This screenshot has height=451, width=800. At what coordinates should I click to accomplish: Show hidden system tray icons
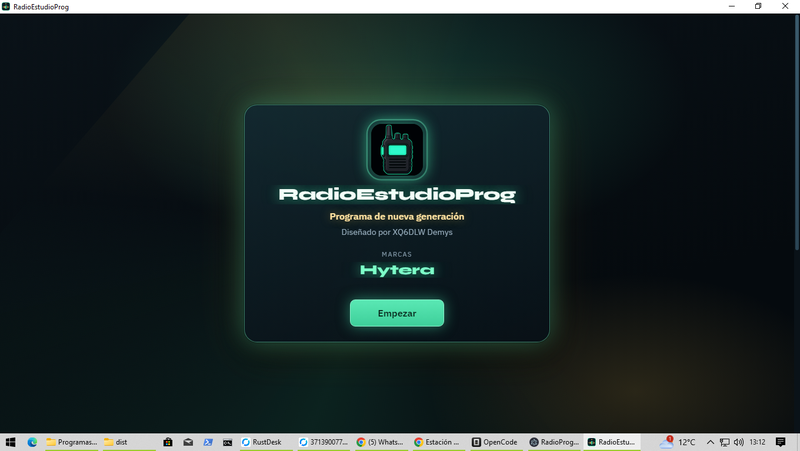pyautogui.click(x=710, y=442)
